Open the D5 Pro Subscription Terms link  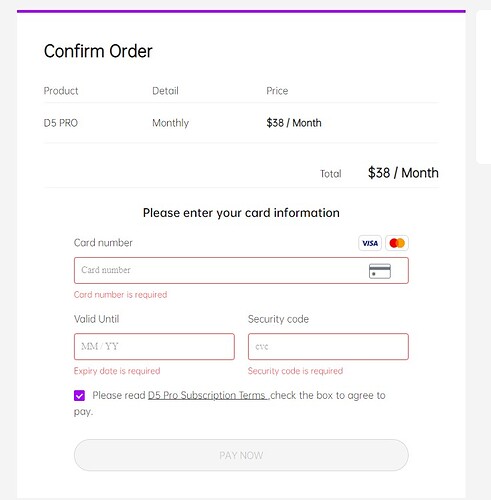coord(207,395)
